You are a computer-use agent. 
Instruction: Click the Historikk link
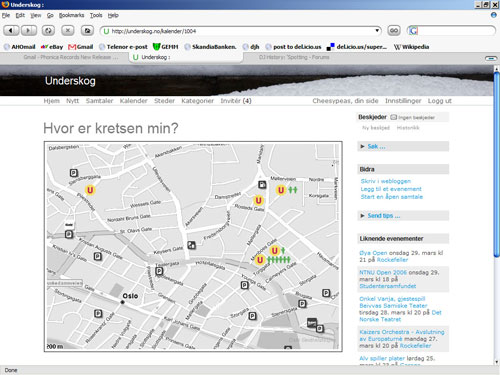[x=408, y=128]
